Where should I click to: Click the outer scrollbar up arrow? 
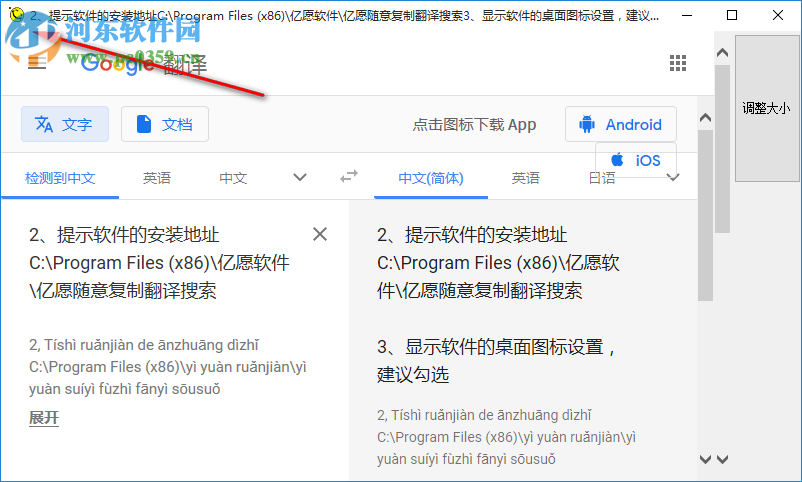point(722,52)
